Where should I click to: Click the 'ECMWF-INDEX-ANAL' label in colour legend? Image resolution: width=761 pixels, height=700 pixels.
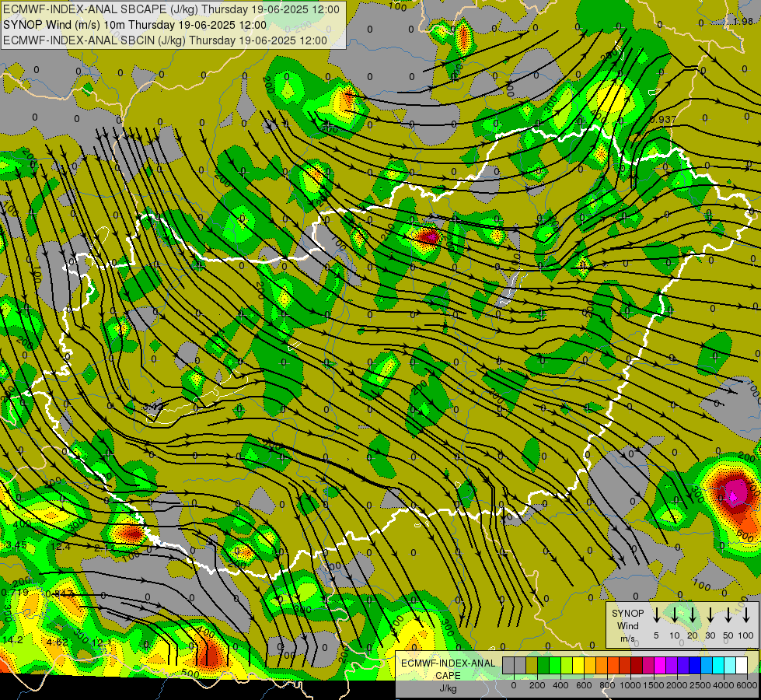pos(448,663)
